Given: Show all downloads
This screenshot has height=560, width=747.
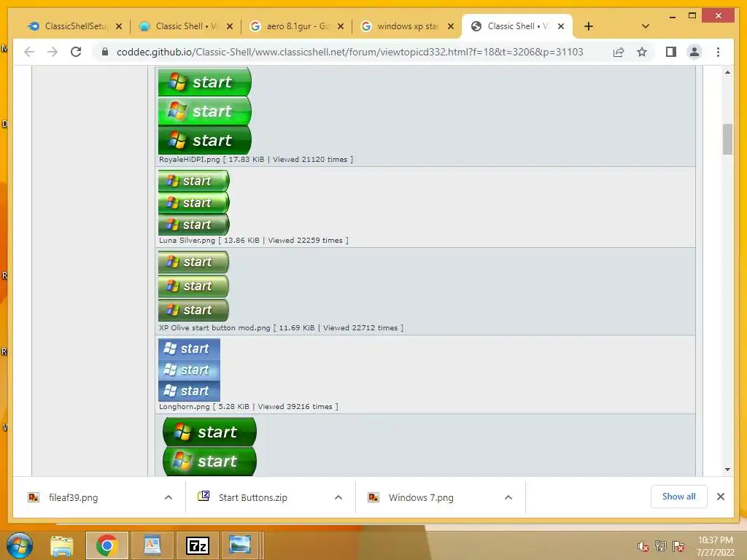Looking at the screenshot, I should (x=679, y=497).
